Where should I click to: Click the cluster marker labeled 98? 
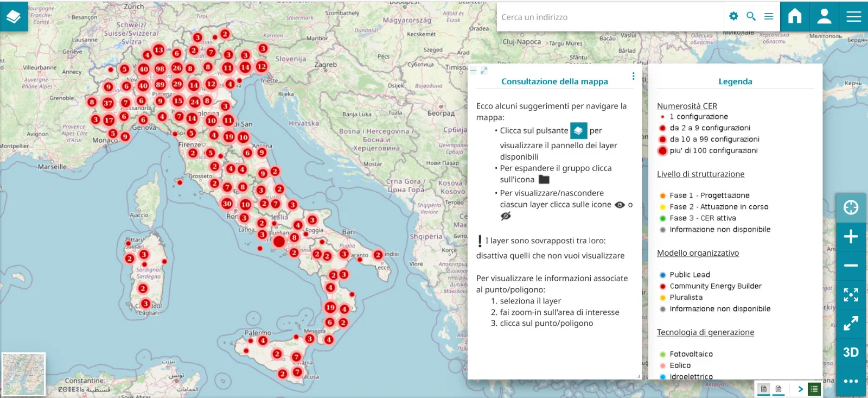point(159,69)
